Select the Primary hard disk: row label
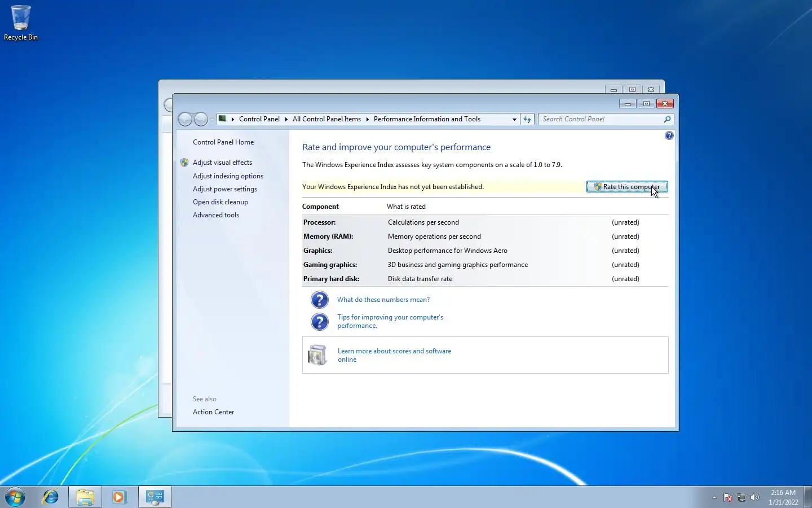 [x=331, y=279]
